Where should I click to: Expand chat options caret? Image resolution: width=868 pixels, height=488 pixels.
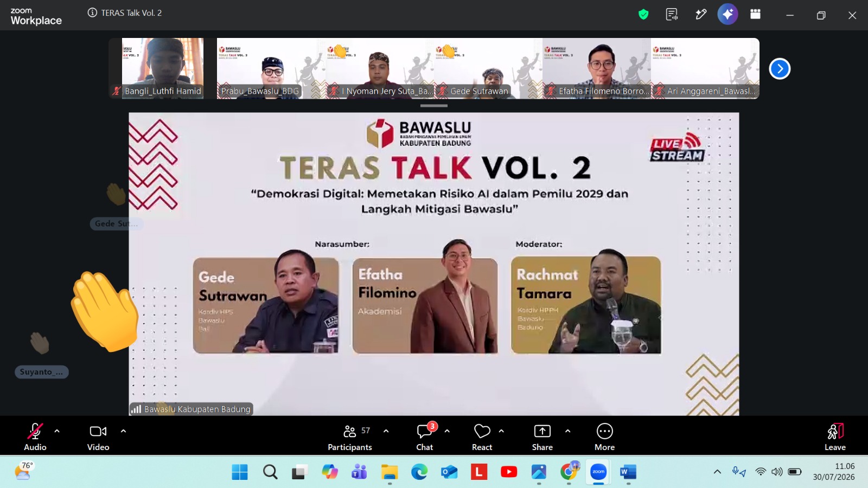447,431
